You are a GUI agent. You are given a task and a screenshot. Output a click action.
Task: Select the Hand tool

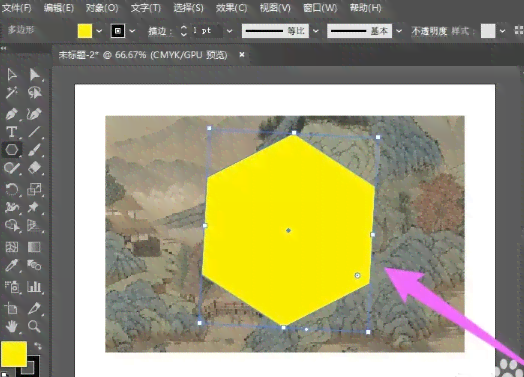click(x=12, y=326)
